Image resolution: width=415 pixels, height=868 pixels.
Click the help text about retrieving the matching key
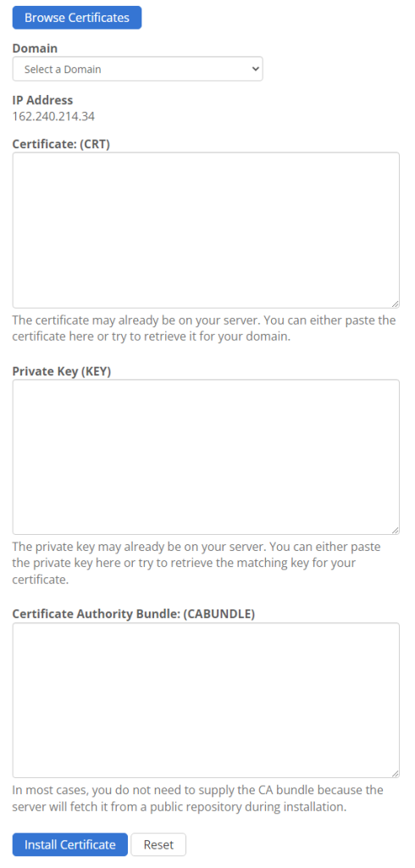coord(199,563)
